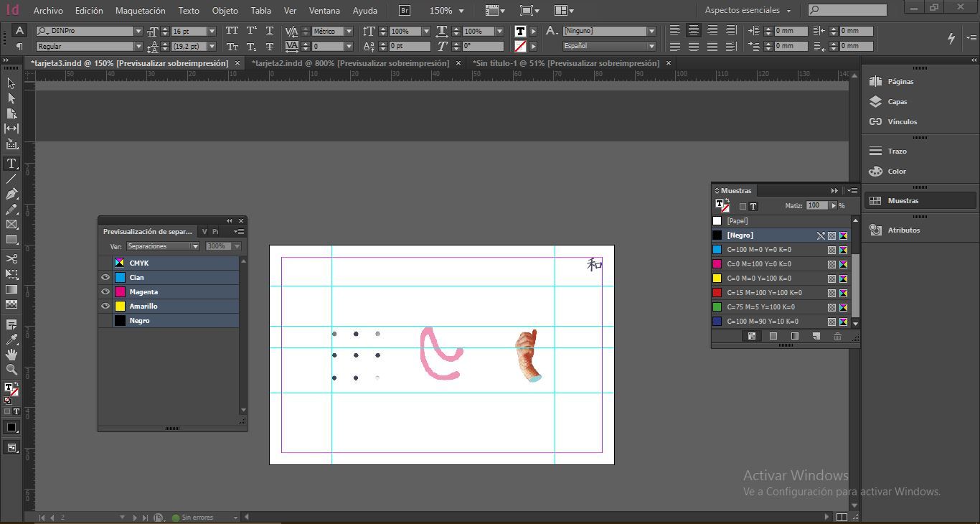
Task: Select the Direct Selection tool
Action: pos(11,98)
